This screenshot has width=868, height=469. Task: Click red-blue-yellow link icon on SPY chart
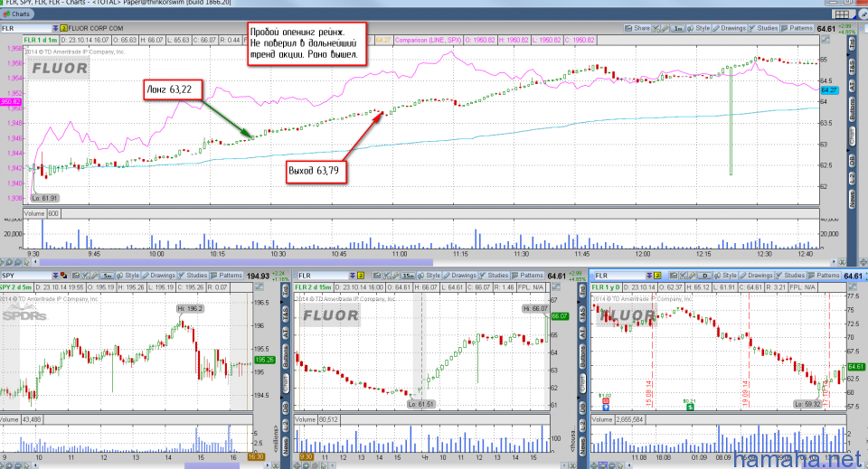pos(63,276)
